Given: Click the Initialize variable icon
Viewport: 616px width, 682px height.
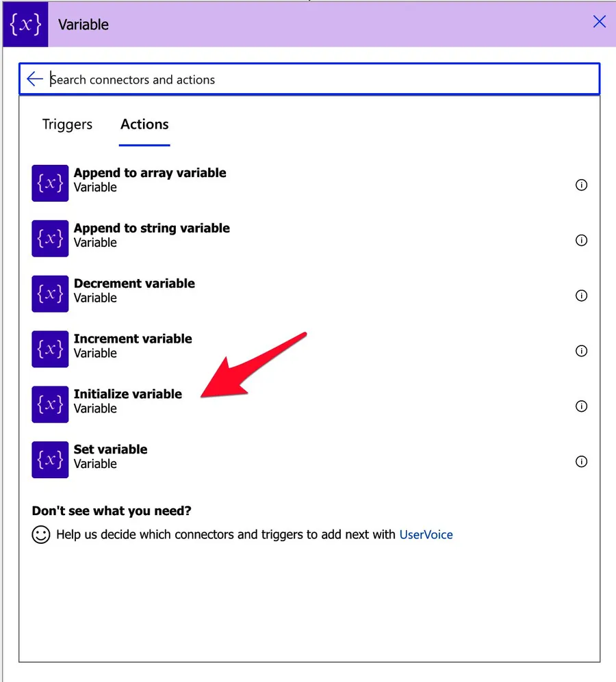Looking at the screenshot, I should (x=50, y=405).
